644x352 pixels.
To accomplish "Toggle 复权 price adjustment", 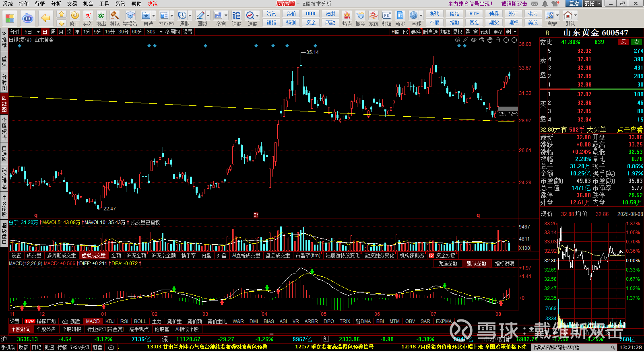I will click(457, 32).
